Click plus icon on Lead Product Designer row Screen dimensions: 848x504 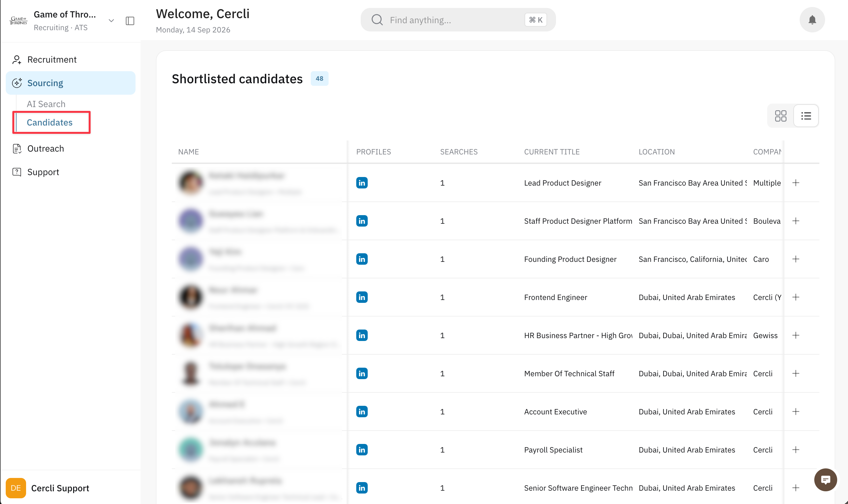coord(796,183)
